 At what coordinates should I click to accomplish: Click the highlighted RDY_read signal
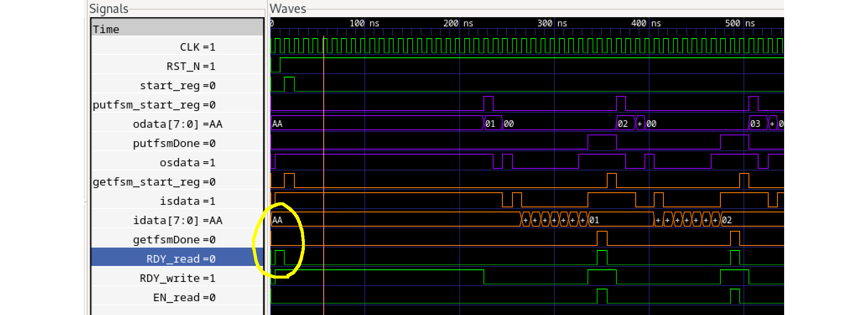180,259
